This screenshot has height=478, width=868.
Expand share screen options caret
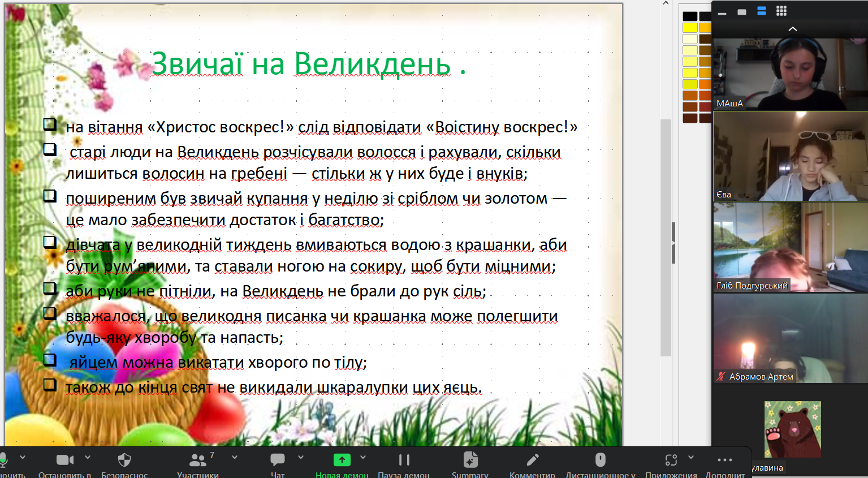tap(363, 457)
